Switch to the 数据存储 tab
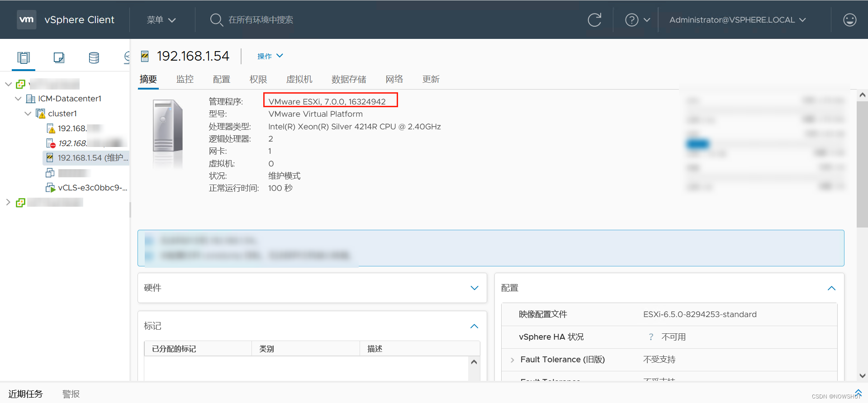Screen dimensions: 868x403 point(349,79)
